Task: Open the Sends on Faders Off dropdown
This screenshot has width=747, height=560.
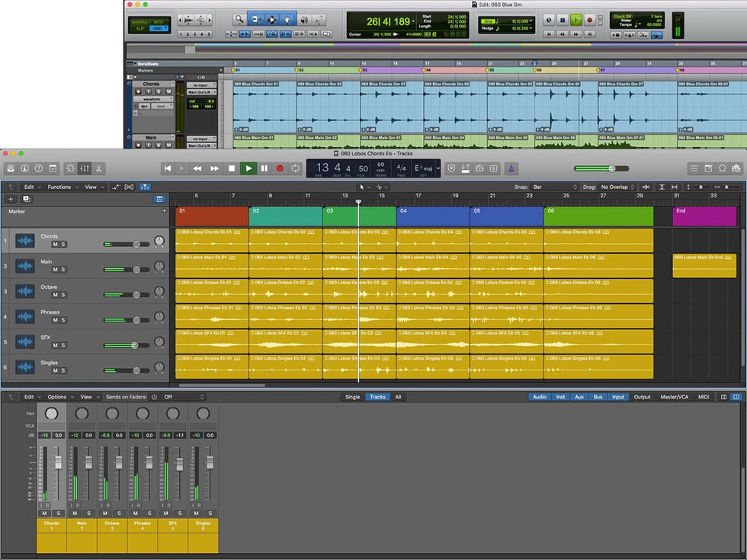Action: [x=183, y=397]
